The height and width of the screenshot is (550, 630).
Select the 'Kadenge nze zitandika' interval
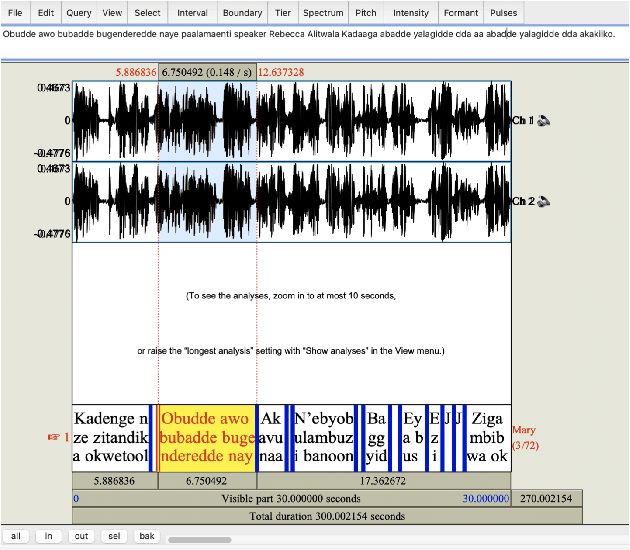(x=110, y=437)
